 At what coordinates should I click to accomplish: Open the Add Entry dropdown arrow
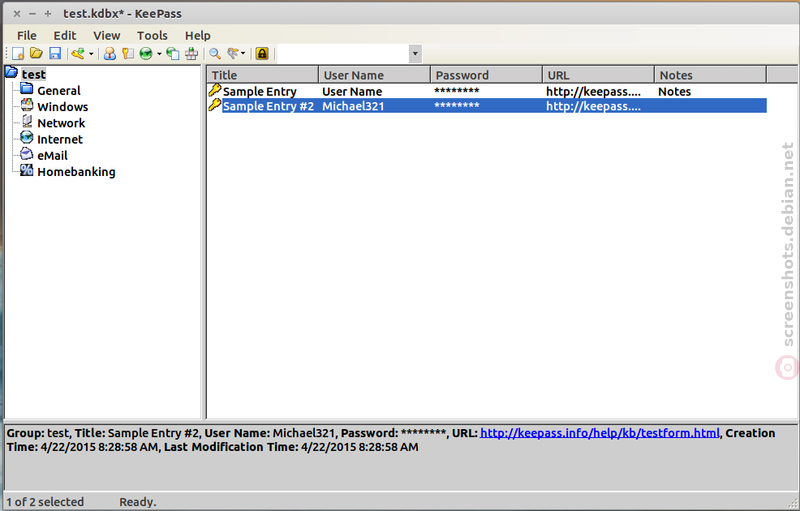coord(91,54)
